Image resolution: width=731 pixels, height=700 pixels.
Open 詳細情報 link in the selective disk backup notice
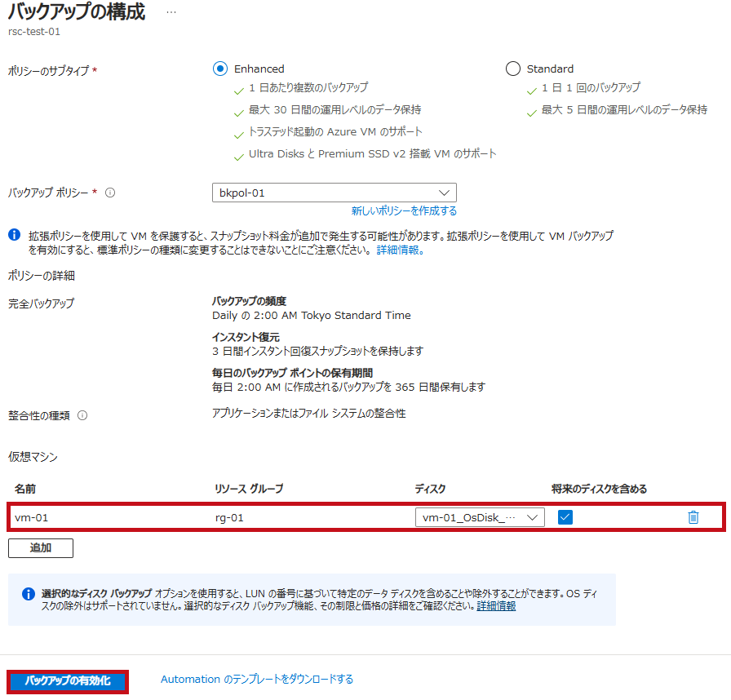tap(496, 606)
